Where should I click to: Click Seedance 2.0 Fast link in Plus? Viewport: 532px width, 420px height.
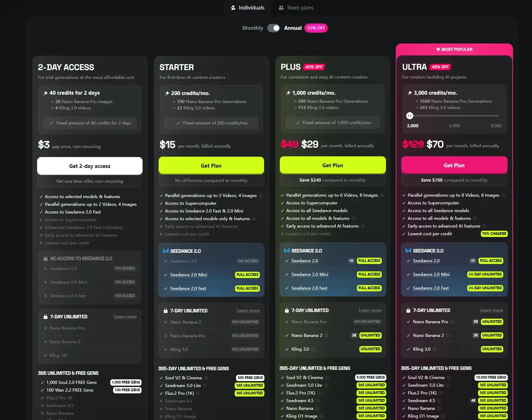[x=309, y=288]
